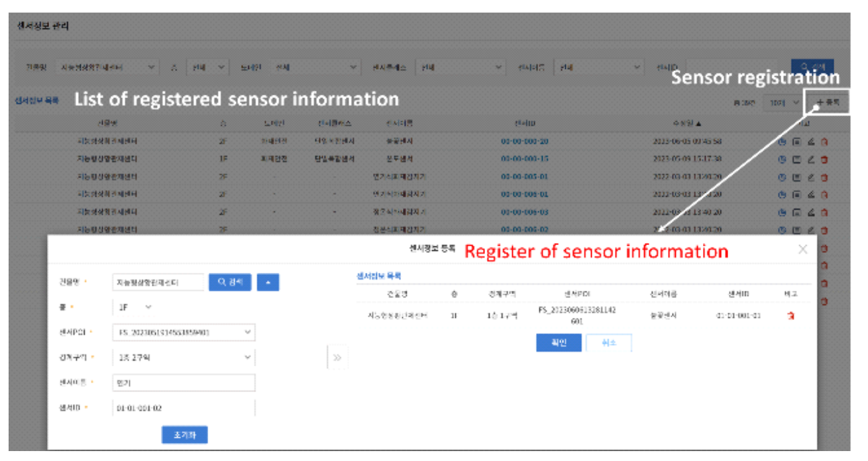Click the red delete icon in the dialog's sensor list
This screenshot has height=461, width=868.
coord(790,316)
